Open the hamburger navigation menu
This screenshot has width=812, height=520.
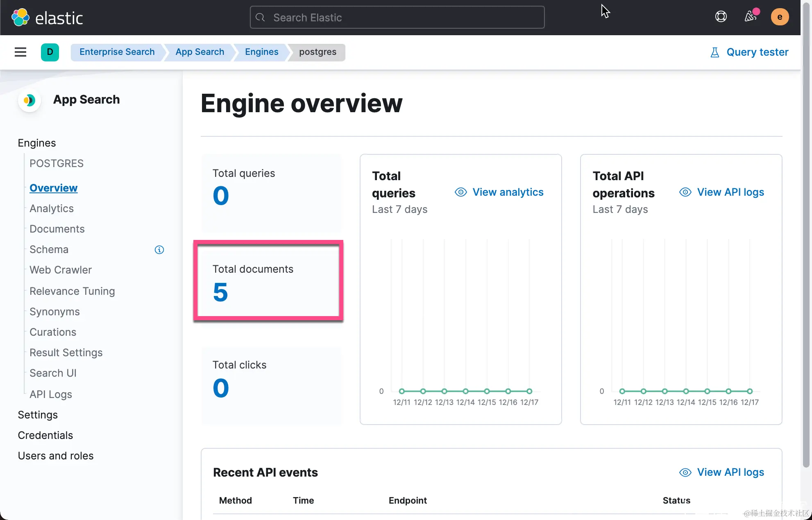click(20, 52)
